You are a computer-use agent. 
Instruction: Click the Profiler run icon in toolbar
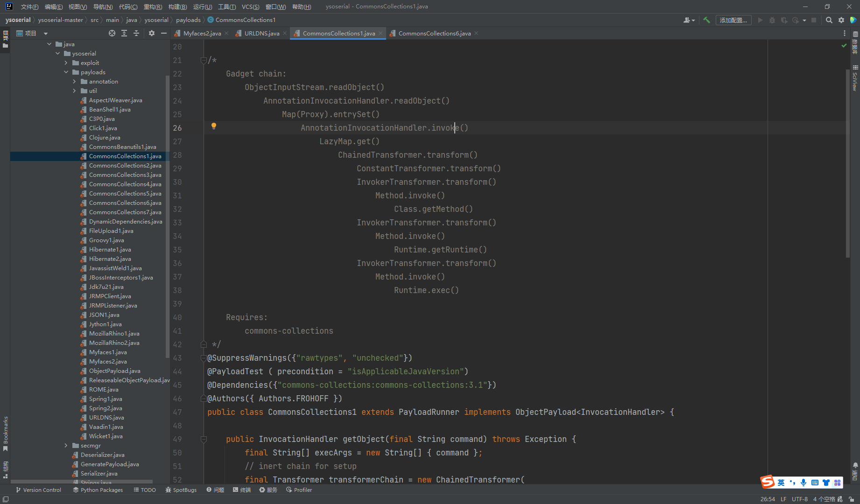tap(796, 20)
